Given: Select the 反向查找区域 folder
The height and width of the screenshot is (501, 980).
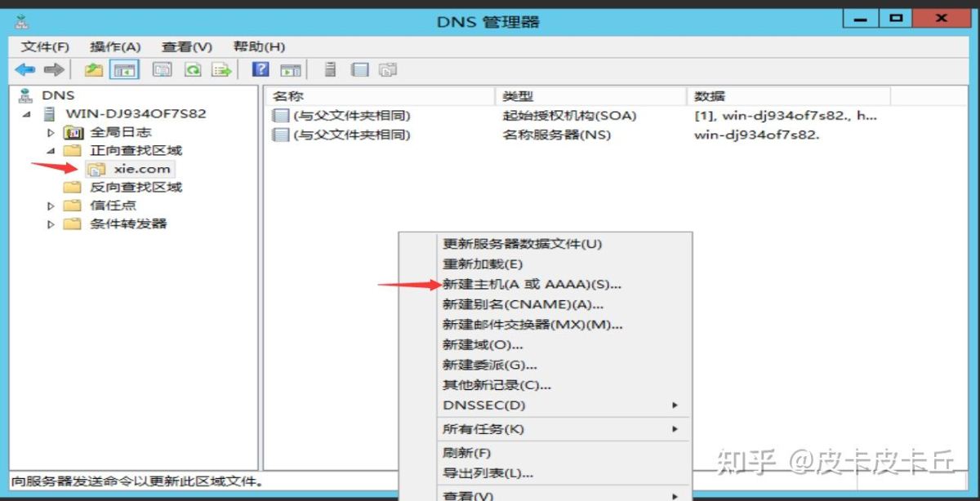Looking at the screenshot, I should (136, 187).
